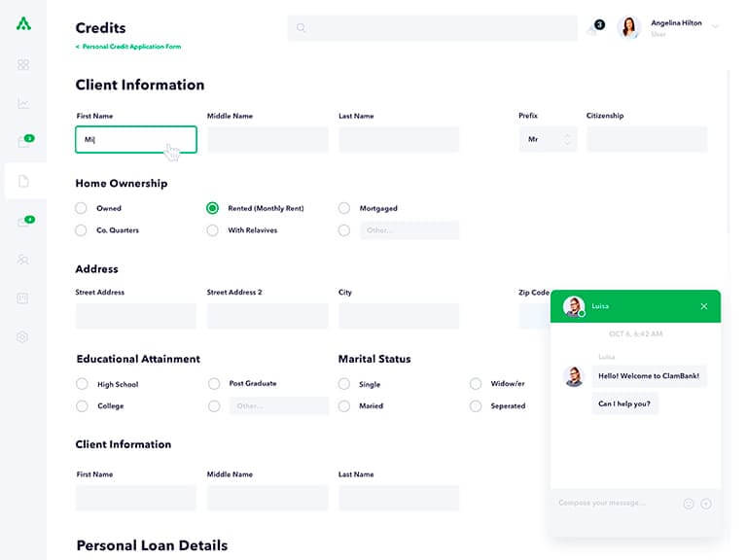Select the Mortgaged radio button
Image resolution: width=747 pixels, height=560 pixels.
(x=344, y=208)
